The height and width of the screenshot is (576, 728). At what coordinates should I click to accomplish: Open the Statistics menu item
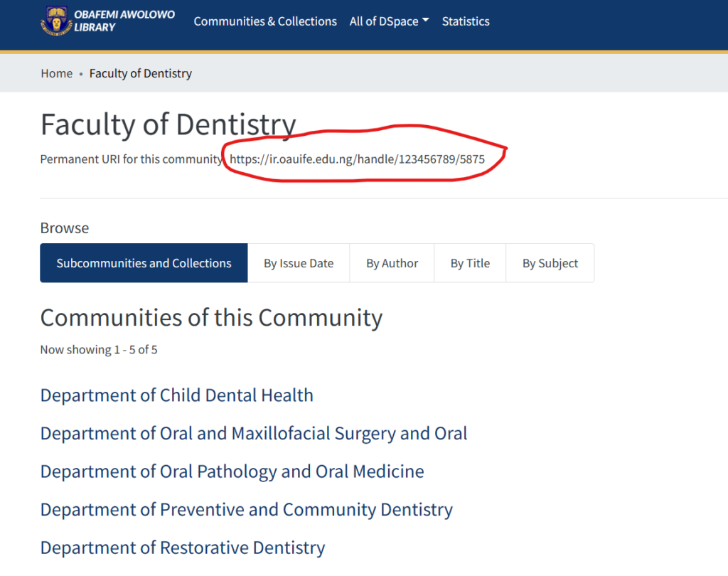coord(466,21)
